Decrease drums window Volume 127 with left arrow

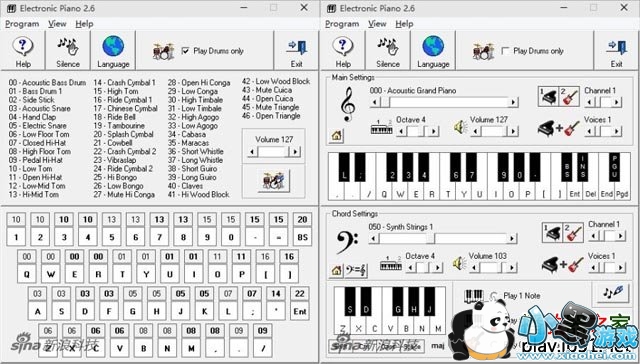(x=252, y=151)
